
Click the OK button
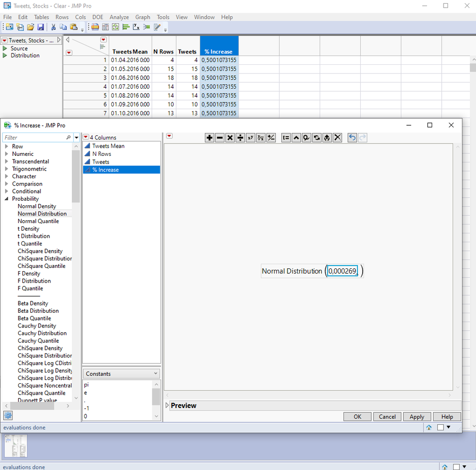click(357, 417)
